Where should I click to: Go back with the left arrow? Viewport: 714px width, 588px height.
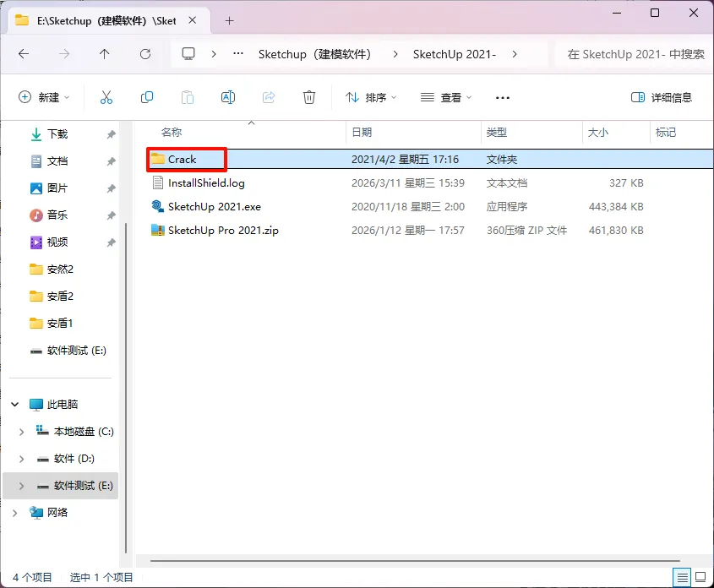click(24, 54)
